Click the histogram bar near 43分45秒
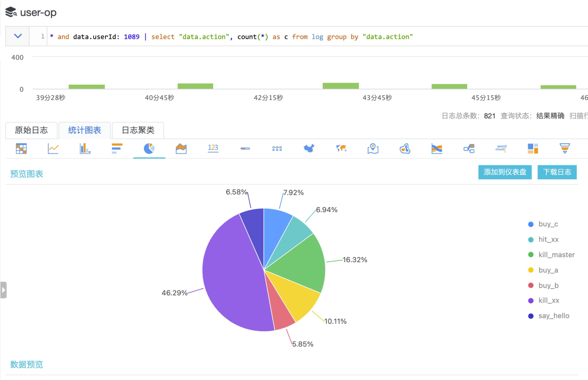 341,86
